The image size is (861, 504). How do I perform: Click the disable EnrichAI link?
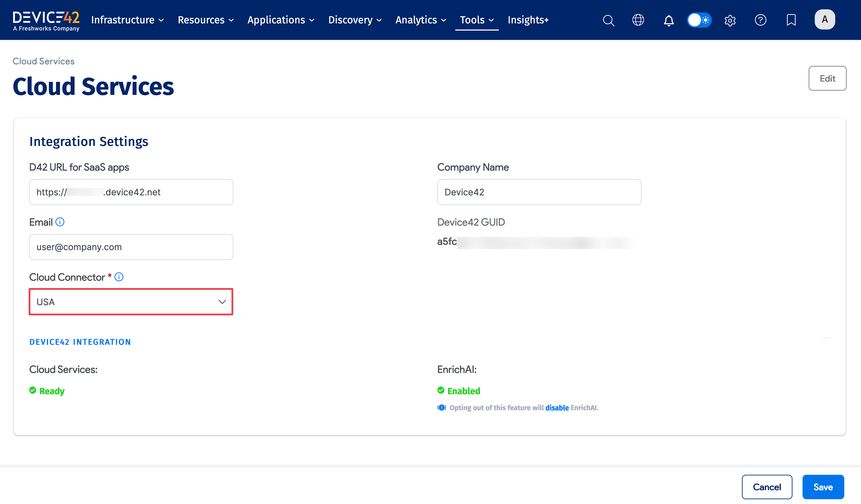tap(557, 407)
